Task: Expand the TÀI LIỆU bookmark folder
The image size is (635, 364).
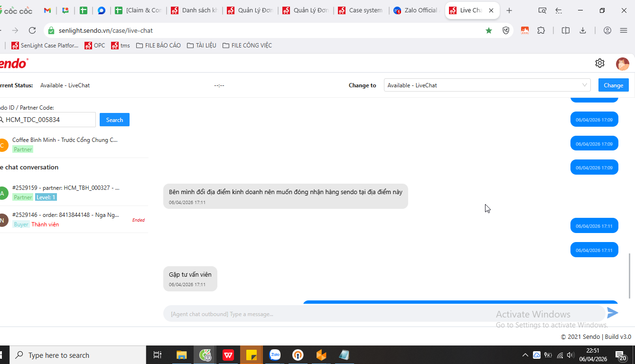Action: (x=202, y=46)
